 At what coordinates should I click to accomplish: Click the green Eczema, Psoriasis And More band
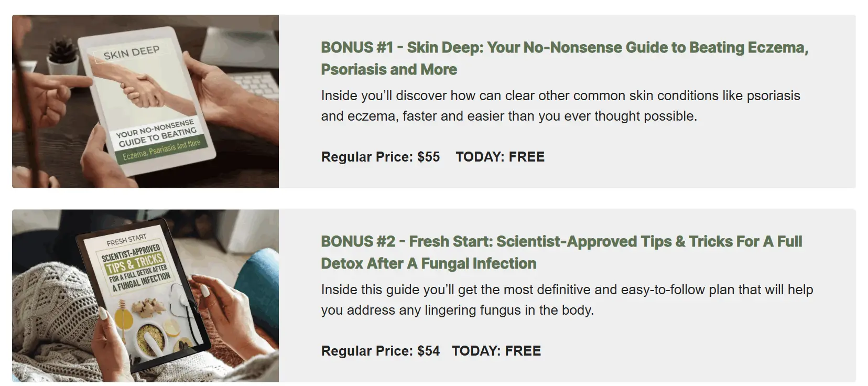coord(161,149)
